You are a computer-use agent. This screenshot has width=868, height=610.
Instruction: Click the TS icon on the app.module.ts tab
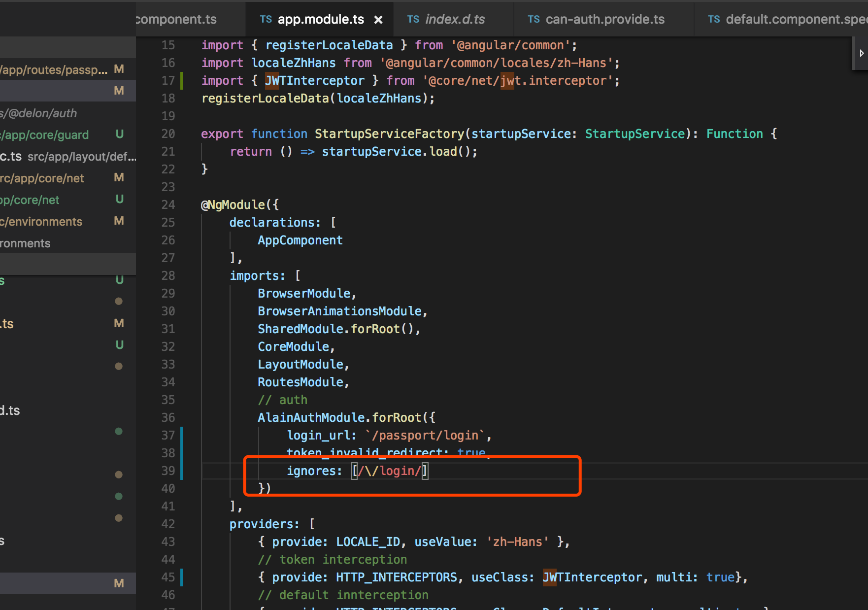click(266, 19)
